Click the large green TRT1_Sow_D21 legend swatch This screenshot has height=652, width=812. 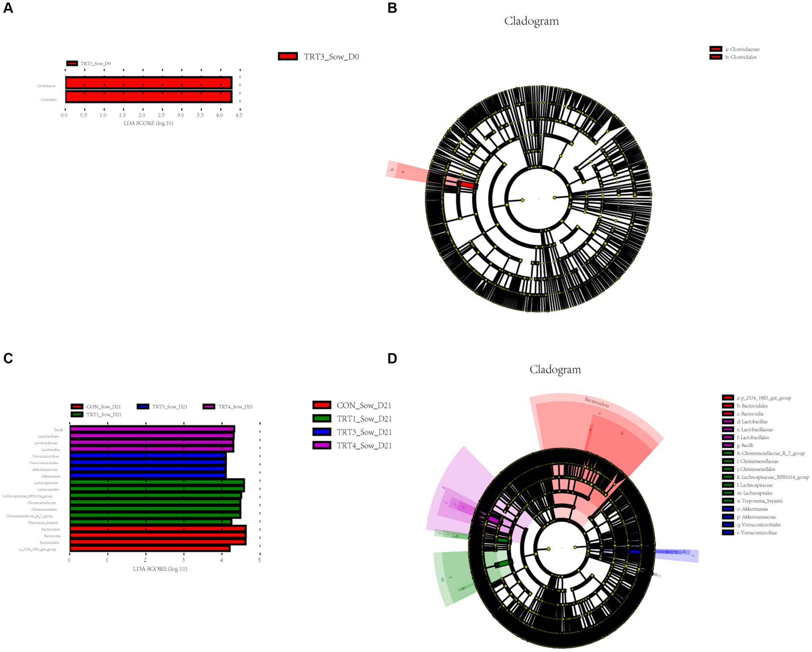(322, 418)
